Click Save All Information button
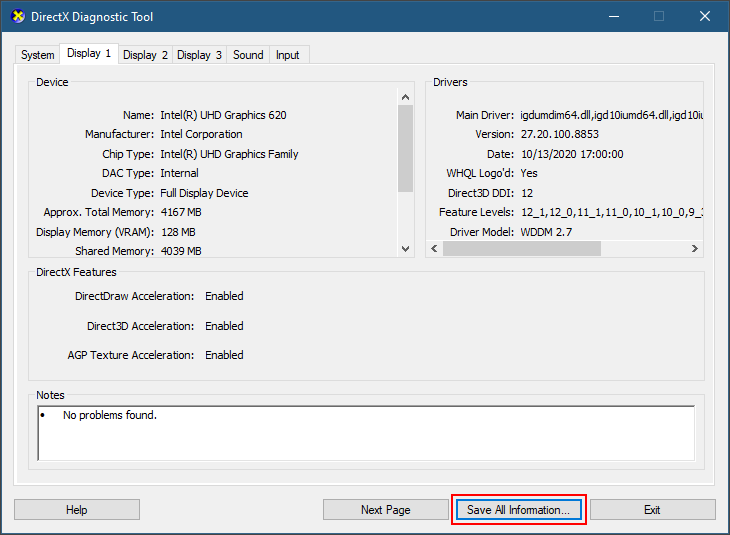Image resolution: width=730 pixels, height=535 pixels. click(518, 510)
